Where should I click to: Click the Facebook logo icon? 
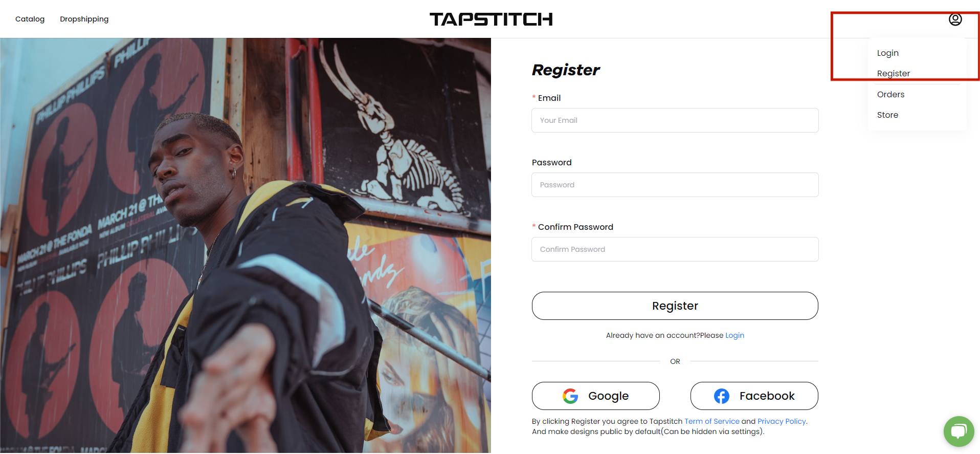[x=722, y=396]
